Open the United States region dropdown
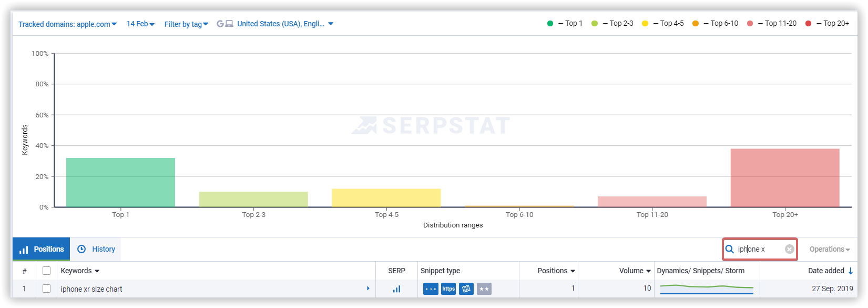 tap(285, 24)
